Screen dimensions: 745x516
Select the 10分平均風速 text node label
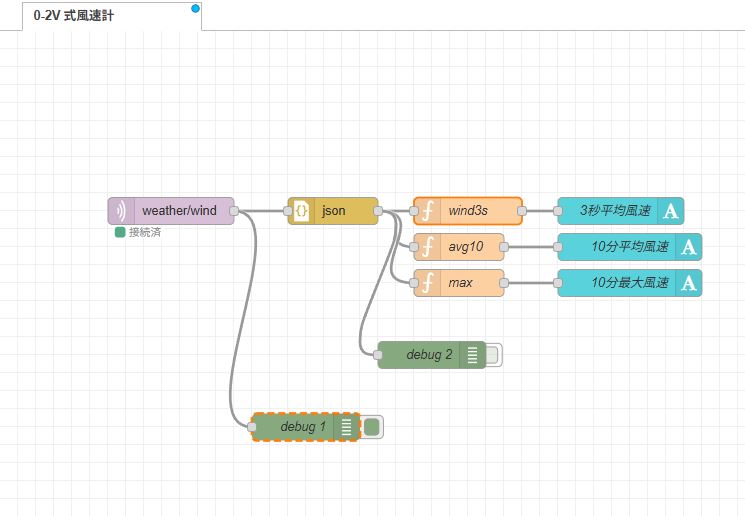(x=617, y=247)
